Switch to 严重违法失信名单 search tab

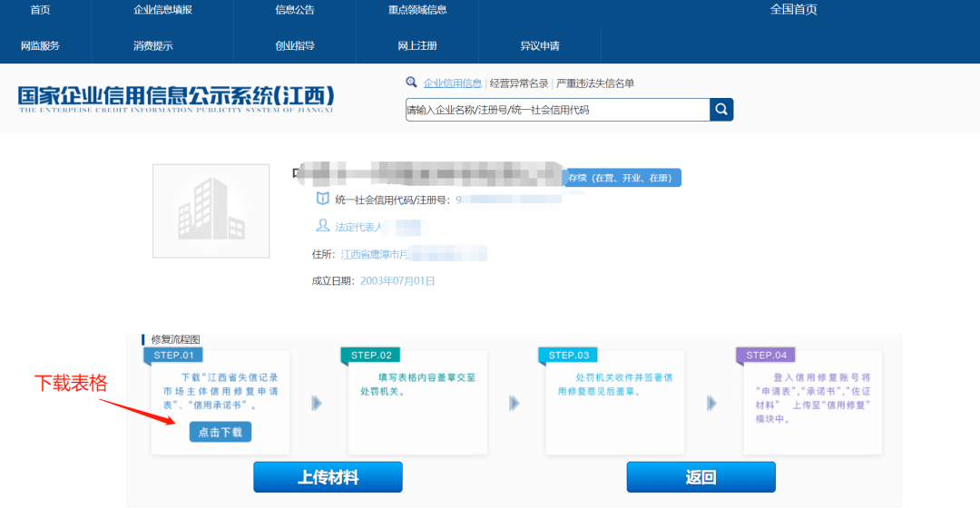[595, 83]
